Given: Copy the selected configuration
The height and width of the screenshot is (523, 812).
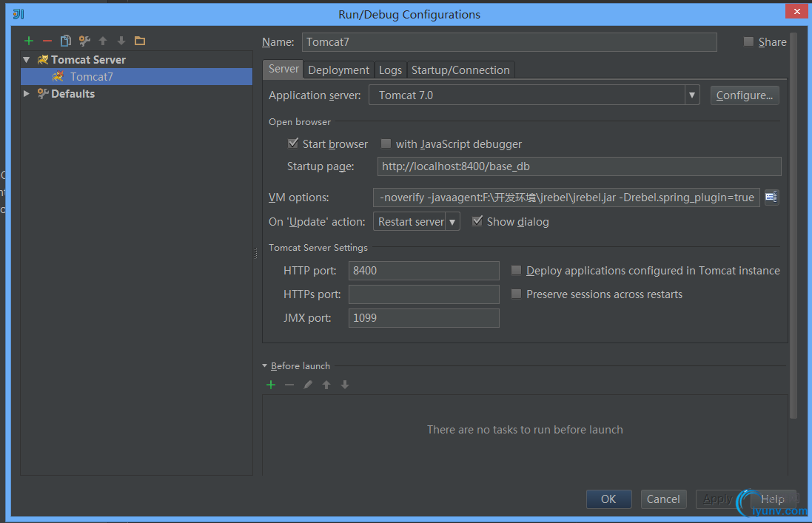Looking at the screenshot, I should (x=66, y=41).
